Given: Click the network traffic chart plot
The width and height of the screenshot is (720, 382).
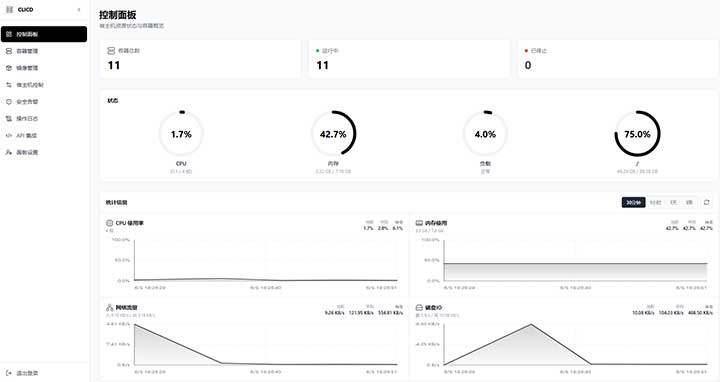Looking at the screenshot, I should pyautogui.click(x=266, y=344).
